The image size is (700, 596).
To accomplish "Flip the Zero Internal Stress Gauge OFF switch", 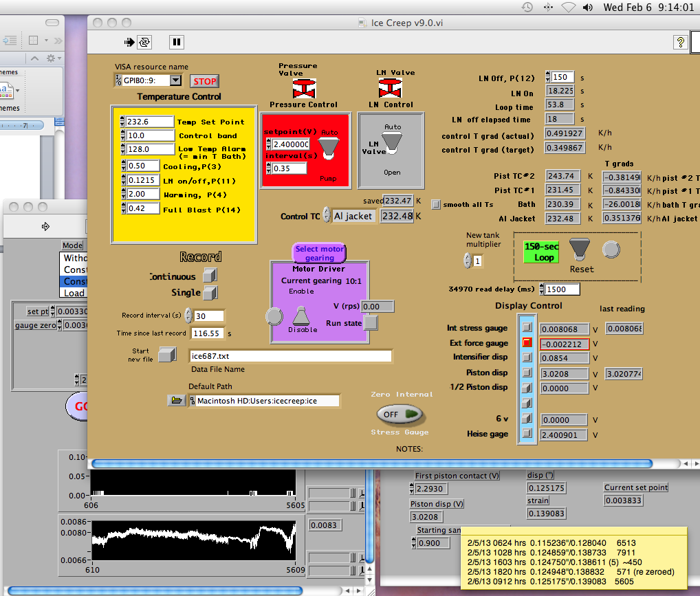I will click(400, 414).
